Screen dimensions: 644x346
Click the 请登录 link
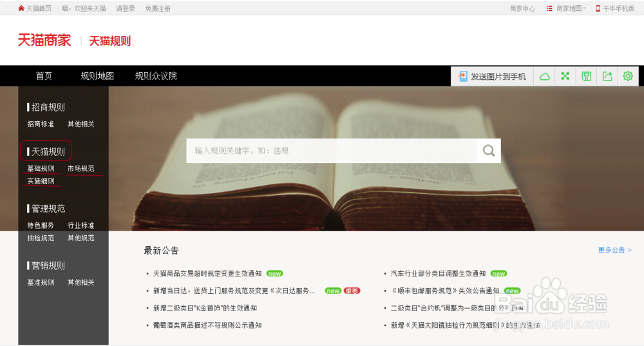(x=126, y=8)
